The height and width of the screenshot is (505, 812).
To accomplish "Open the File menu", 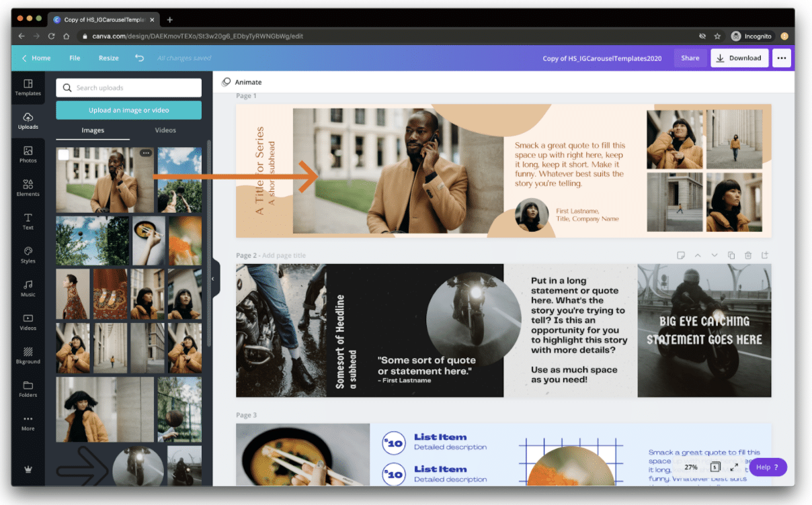I will 75,58.
